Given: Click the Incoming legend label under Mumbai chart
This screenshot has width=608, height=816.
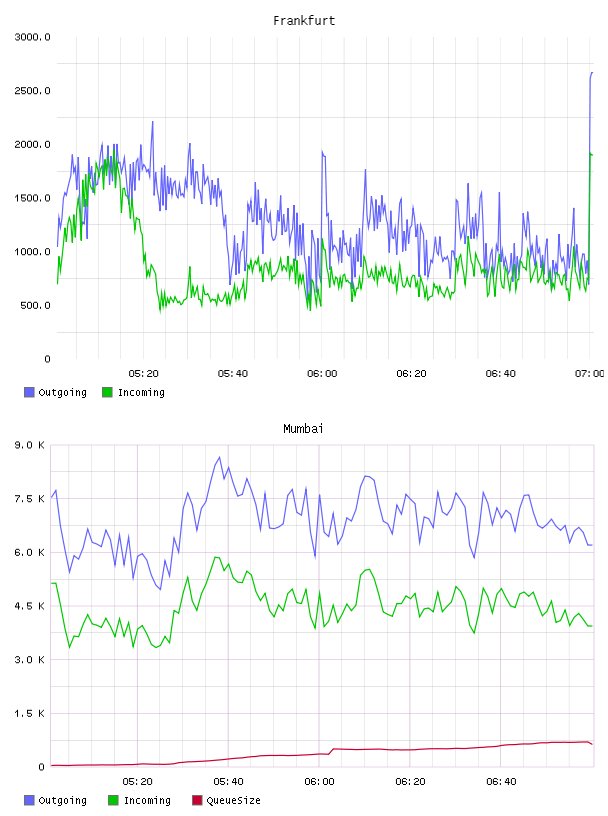Looking at the screenshot, I should (147, 801).
